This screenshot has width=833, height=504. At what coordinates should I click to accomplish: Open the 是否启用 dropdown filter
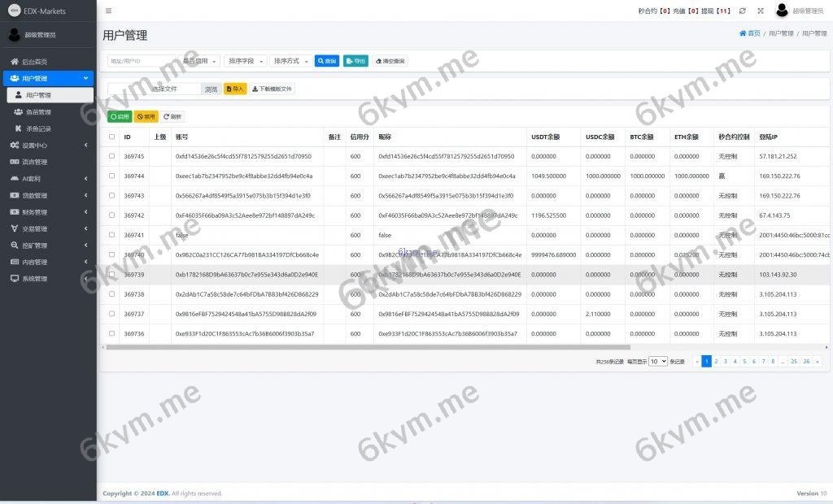(x=199, y=61)
